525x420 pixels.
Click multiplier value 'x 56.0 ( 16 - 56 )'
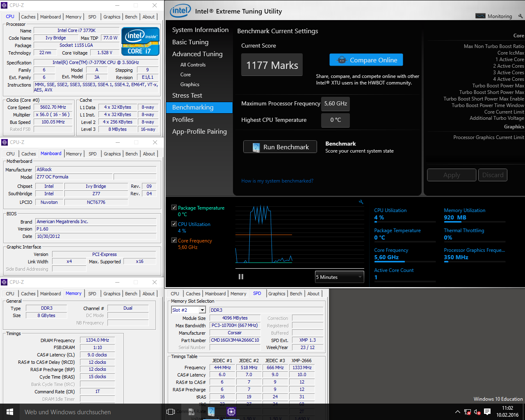[x=53, y=114]
